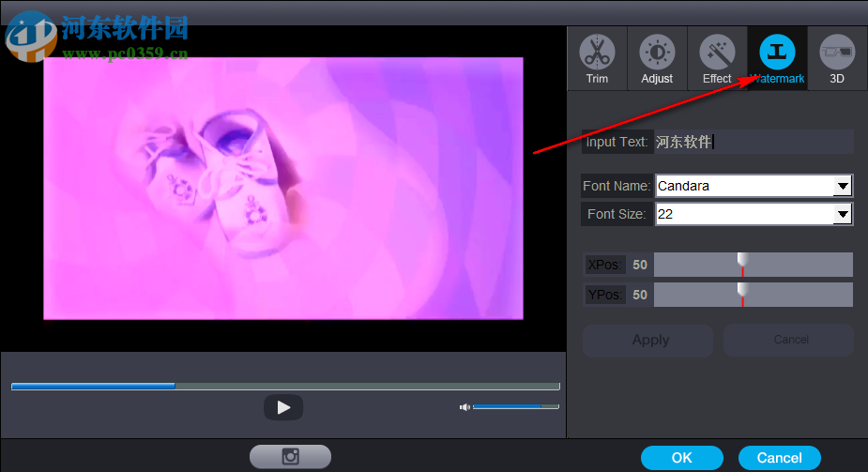Mute audio with the speaker icon
The width and height of the screenshot is (868, 472).
464,407
